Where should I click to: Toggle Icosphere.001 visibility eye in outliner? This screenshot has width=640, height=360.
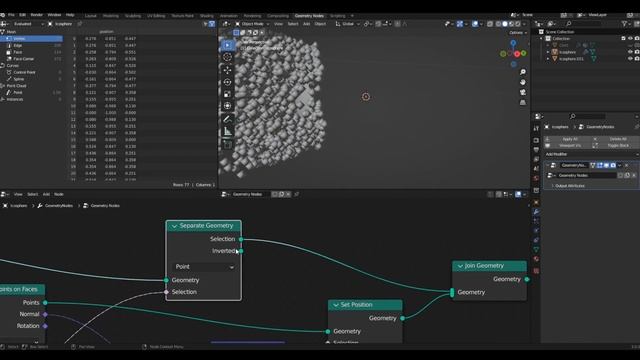click(x=630, y=59)
